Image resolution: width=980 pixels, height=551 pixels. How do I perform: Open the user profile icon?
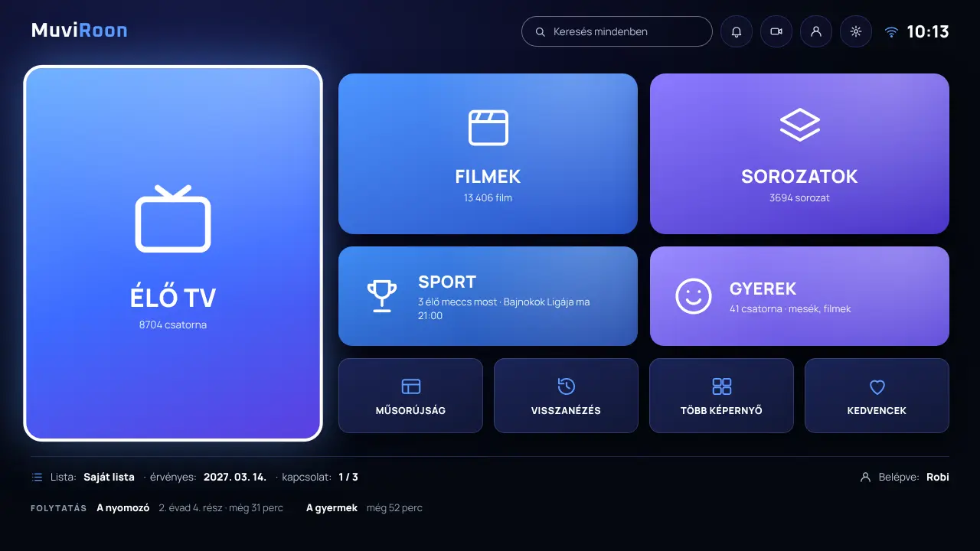point(816,32)
